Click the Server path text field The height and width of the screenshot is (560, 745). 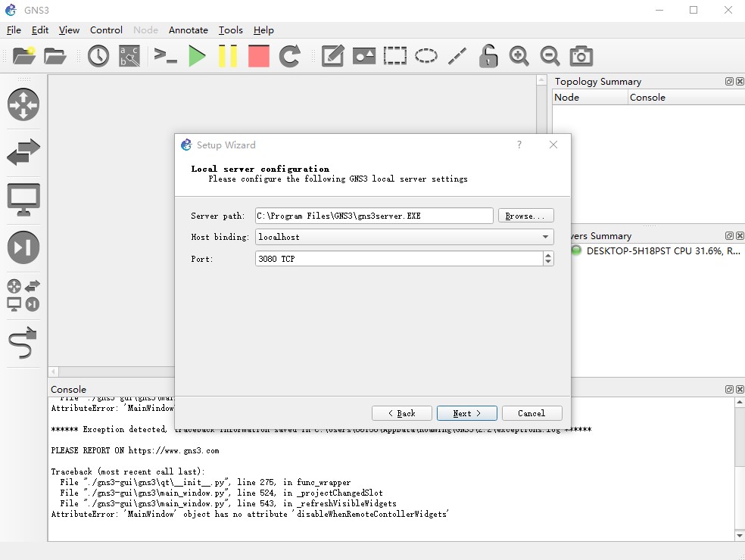coord(374,216)
